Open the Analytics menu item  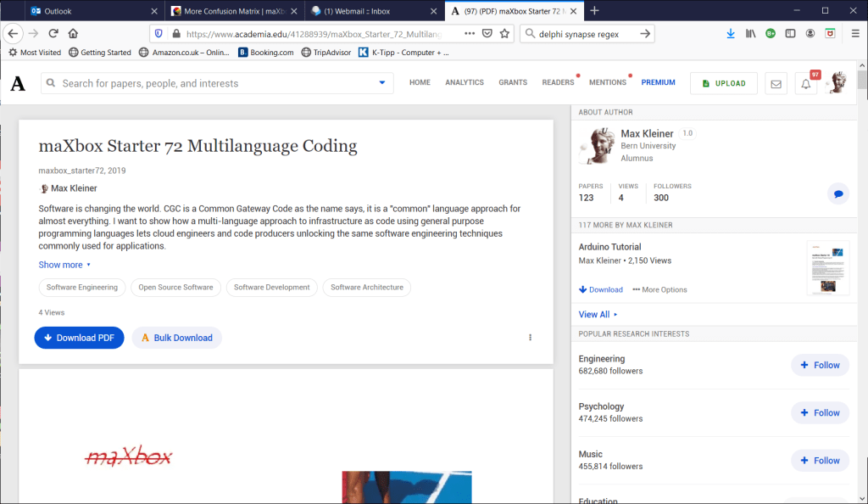tap(465, 82)
